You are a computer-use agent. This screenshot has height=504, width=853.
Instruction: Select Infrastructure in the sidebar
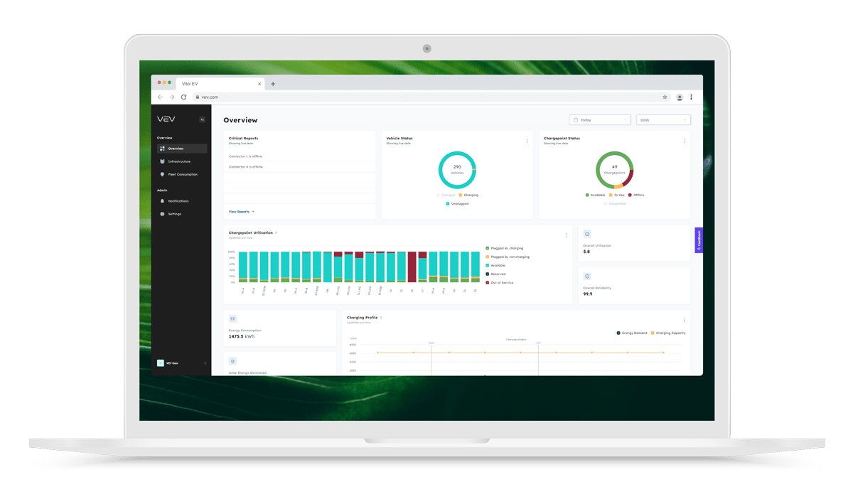pyautogui.click(x=178, y=161)
